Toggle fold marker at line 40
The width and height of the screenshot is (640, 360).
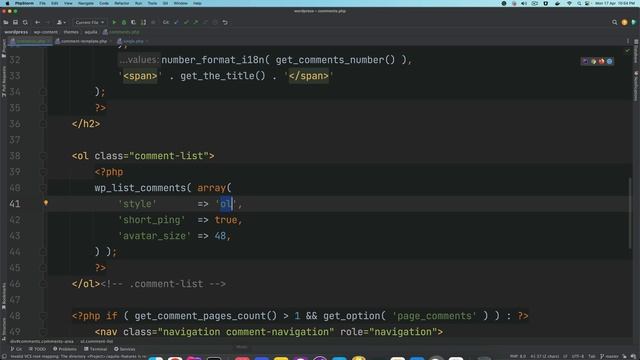click(x=43, y=188)
